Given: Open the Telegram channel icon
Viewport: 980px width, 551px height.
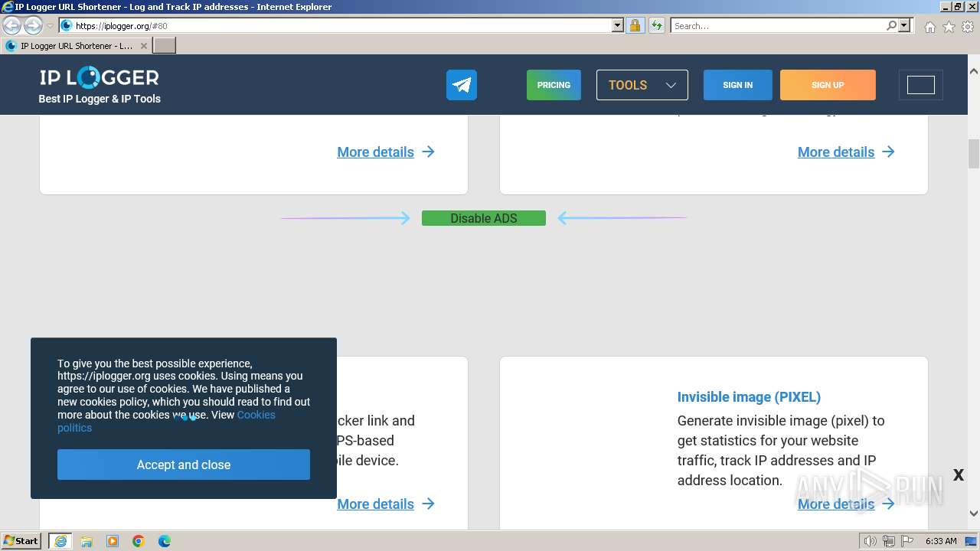Looking at the screenshot, I should pos(462,85).
